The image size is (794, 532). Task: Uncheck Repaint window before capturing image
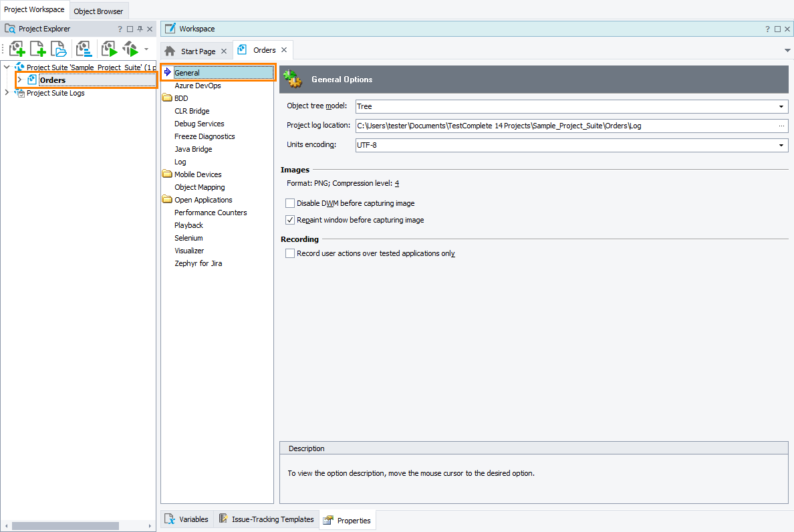coord(290,220)
